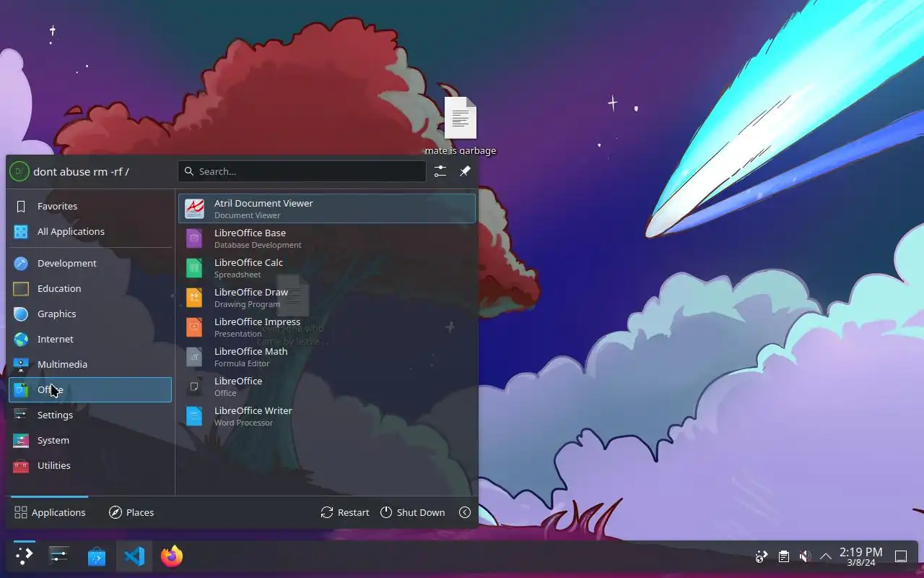Browse the Utilities category

[x=90, y=465]
